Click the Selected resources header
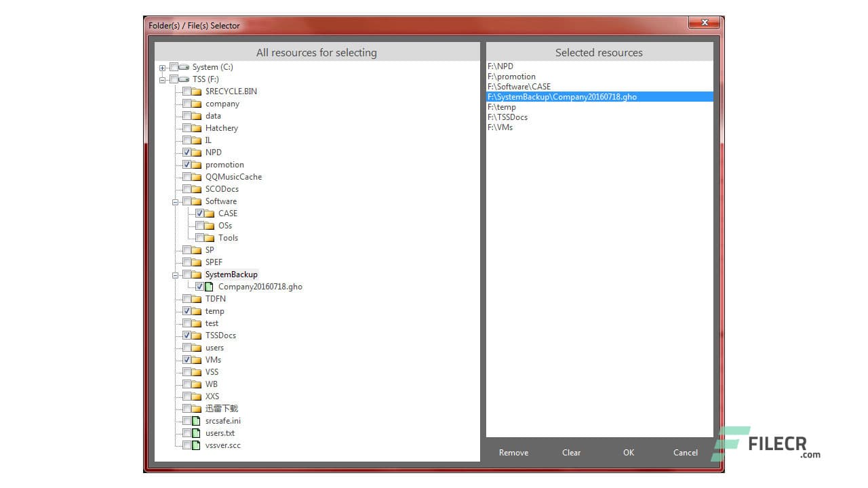The height and width of the screenshot is (488, 868). tap(599, 52)
